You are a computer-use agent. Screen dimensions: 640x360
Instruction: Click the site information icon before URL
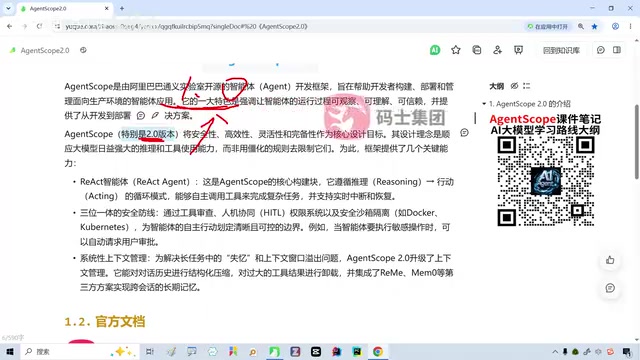58,27
